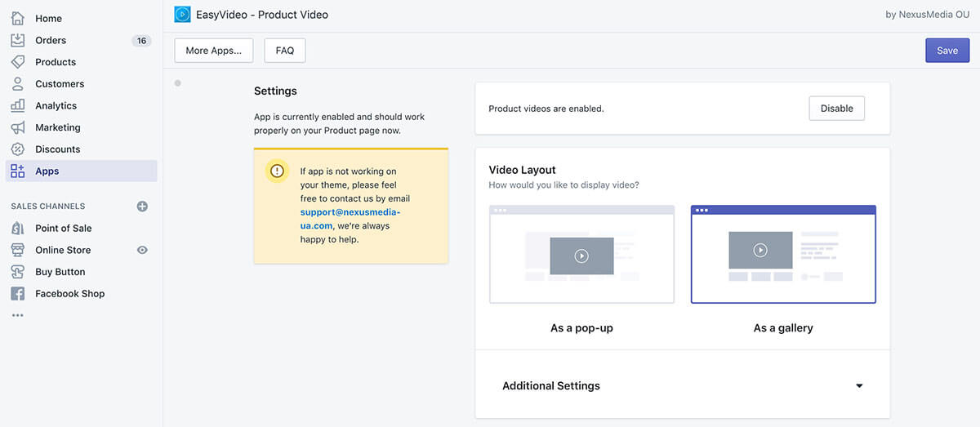
Task: Add a sales channel with plus icon
Action: coord(142,207)
